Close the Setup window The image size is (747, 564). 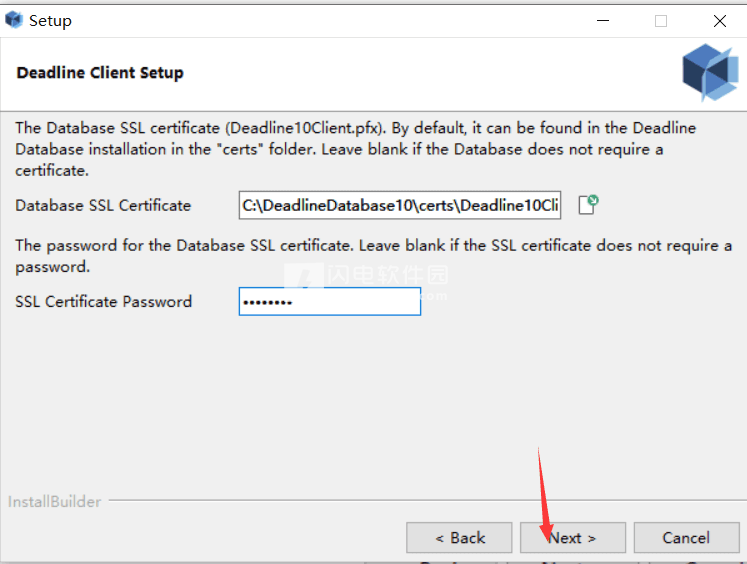coord(720,20)
